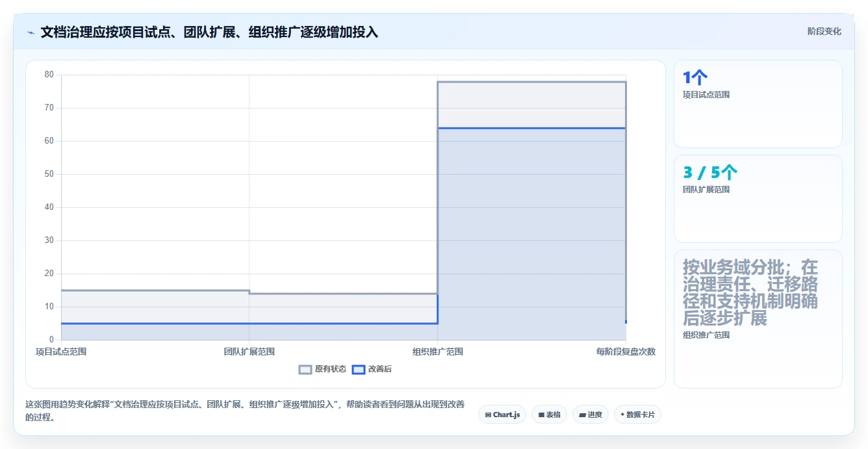Image resolution: width=868 pixels, height=449 pixels.
Task: Click x-axis label 项目试点范围
Action: point(61,352)
